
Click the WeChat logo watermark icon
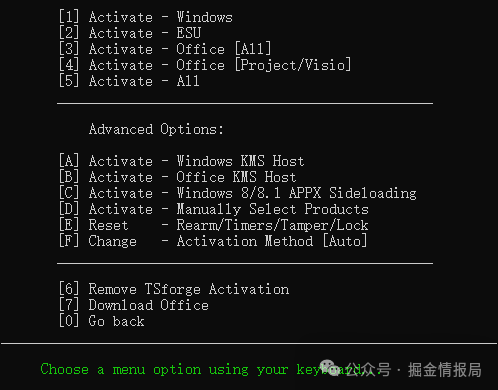coord(329,368)
